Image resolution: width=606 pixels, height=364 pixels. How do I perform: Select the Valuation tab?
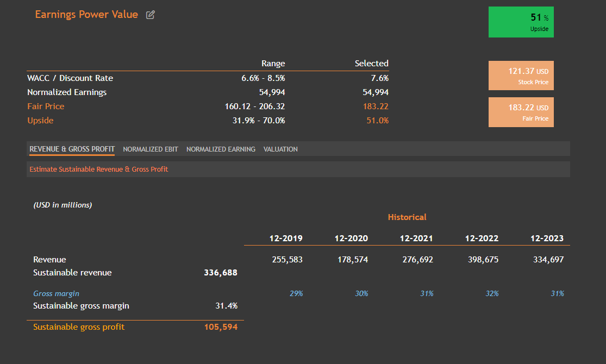(280, 149)
